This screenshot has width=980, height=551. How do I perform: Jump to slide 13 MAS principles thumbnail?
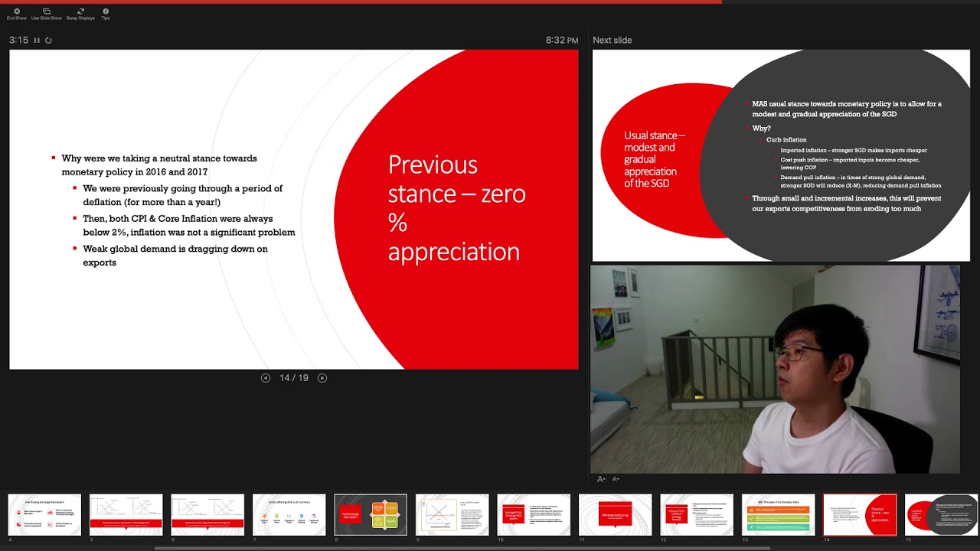point(779,514)
